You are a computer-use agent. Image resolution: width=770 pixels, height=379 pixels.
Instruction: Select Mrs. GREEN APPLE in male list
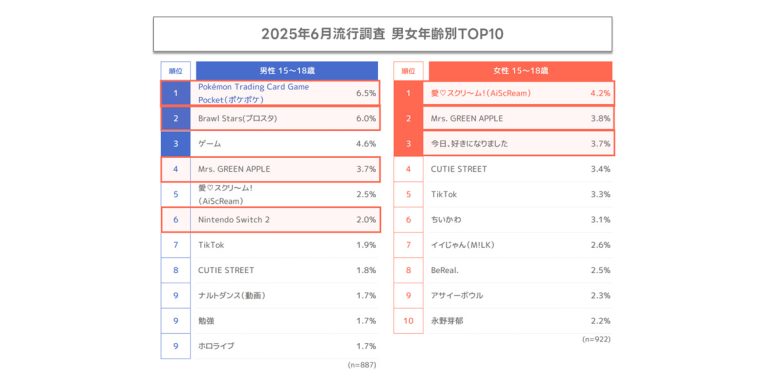270,169
